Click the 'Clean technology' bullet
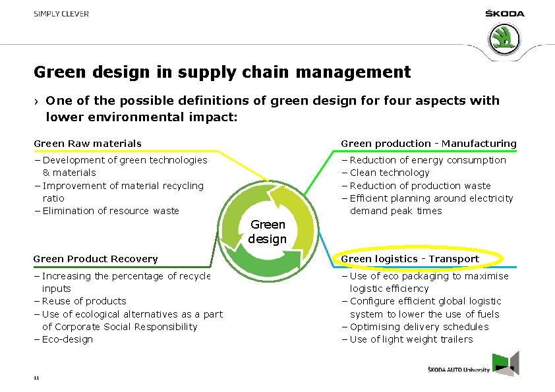This screenshot has height=392, width=555. [x=386, y=173]
